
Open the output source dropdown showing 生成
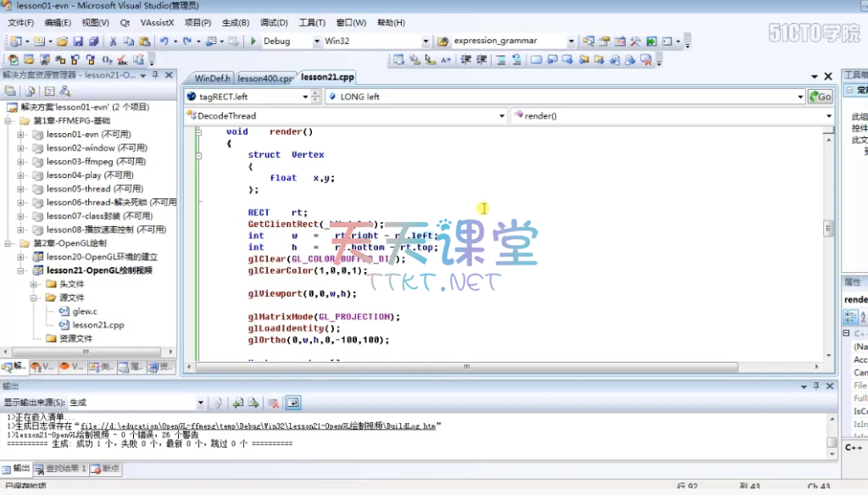(200, 403)
